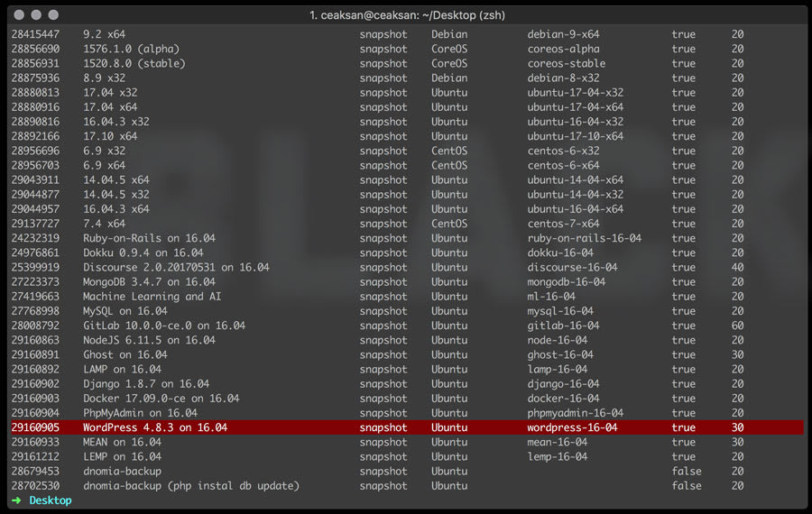Click the slug ubuntu-17-04-x64

576,107
